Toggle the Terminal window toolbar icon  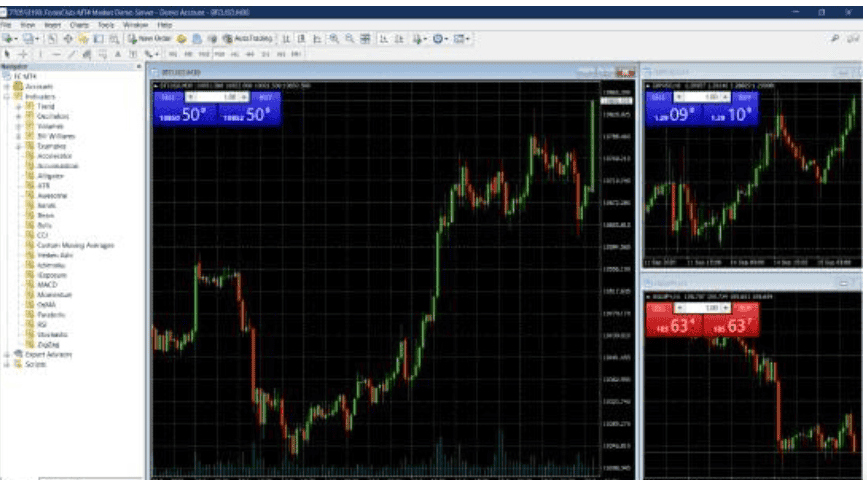pos(98,39)
